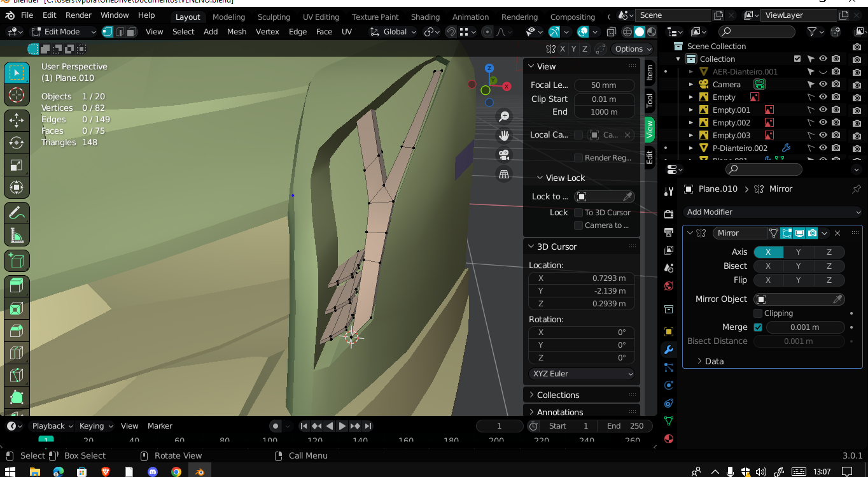Jump to the timeline end frame button
This screenshot has width=868, height=477.
coord(368,426)
